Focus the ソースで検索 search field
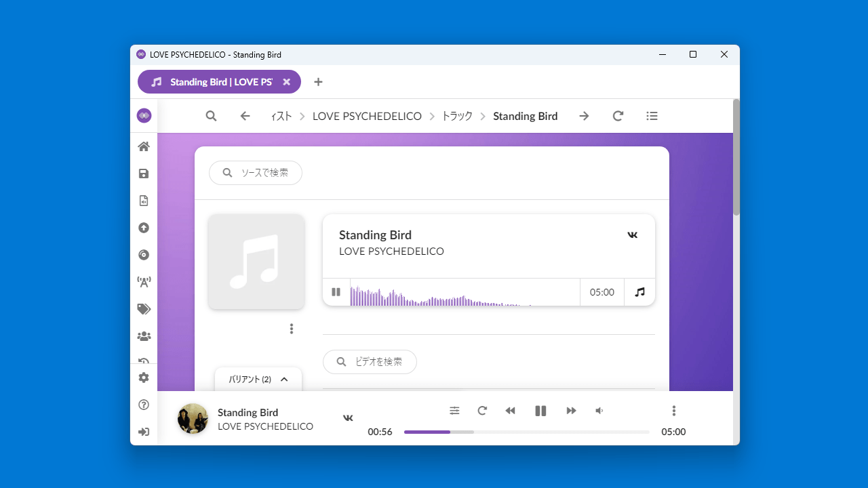 [256, 173]
